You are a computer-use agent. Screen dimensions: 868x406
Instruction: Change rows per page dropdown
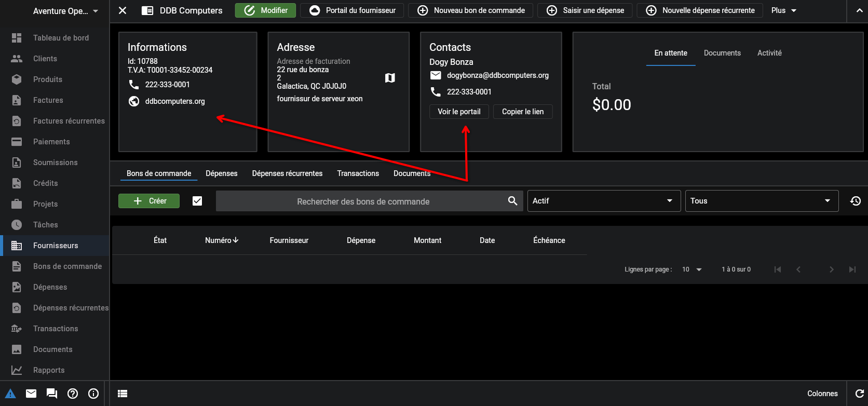pyautogui.click(x=691, y=269)
